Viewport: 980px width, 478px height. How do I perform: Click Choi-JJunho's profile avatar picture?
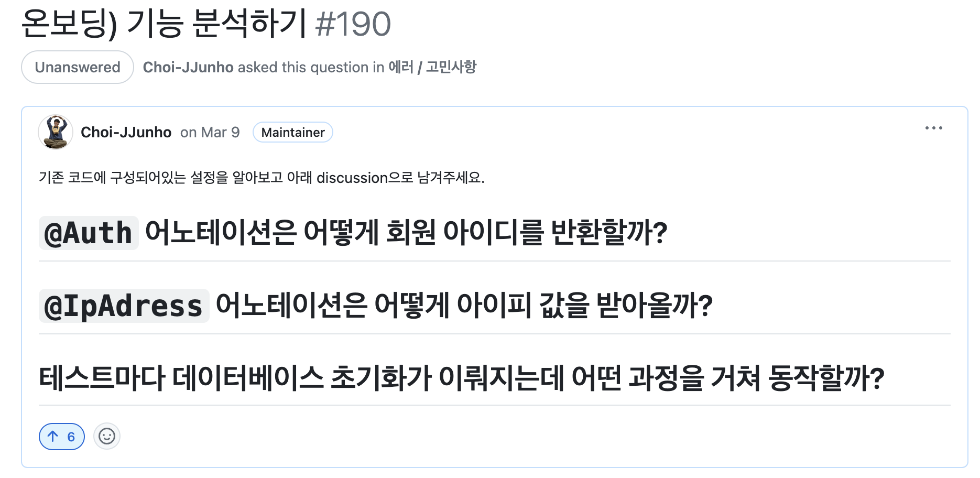pyautogui.click(x=56, y=132)
